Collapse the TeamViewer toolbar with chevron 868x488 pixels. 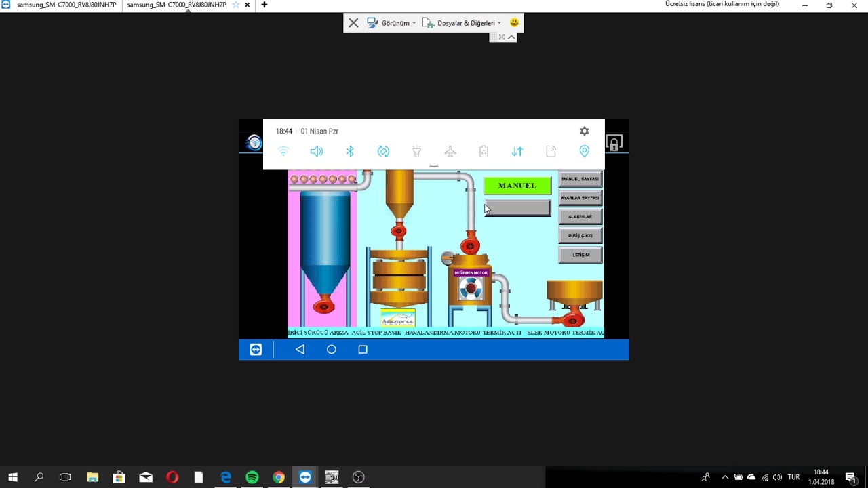click(x=512, y=37)
